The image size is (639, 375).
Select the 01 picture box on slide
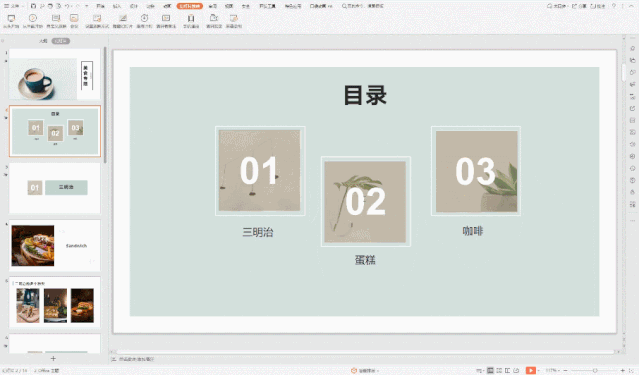coord(260,171)
